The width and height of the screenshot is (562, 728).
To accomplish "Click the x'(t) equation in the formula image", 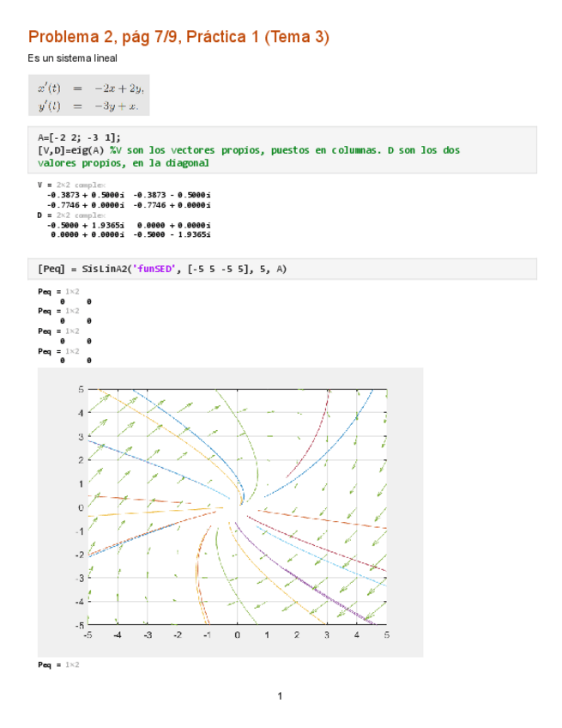I will [90, 88].
